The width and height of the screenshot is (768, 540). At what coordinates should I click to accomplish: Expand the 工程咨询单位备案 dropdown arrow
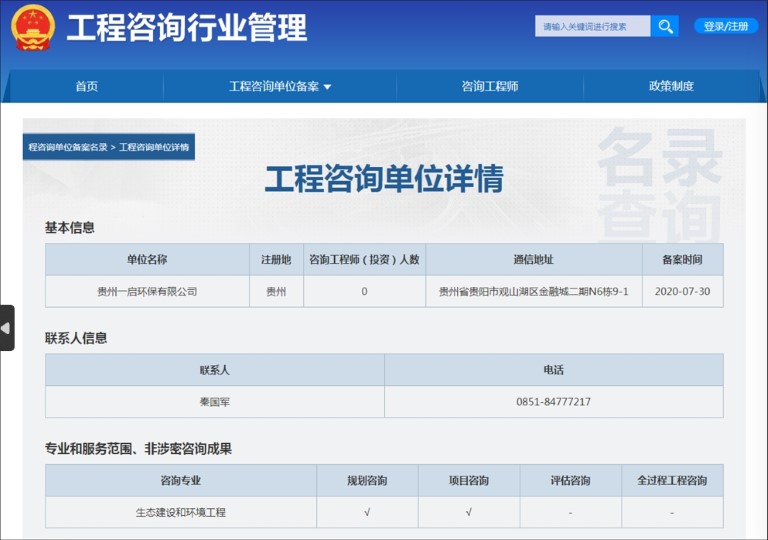click(328, 87)
